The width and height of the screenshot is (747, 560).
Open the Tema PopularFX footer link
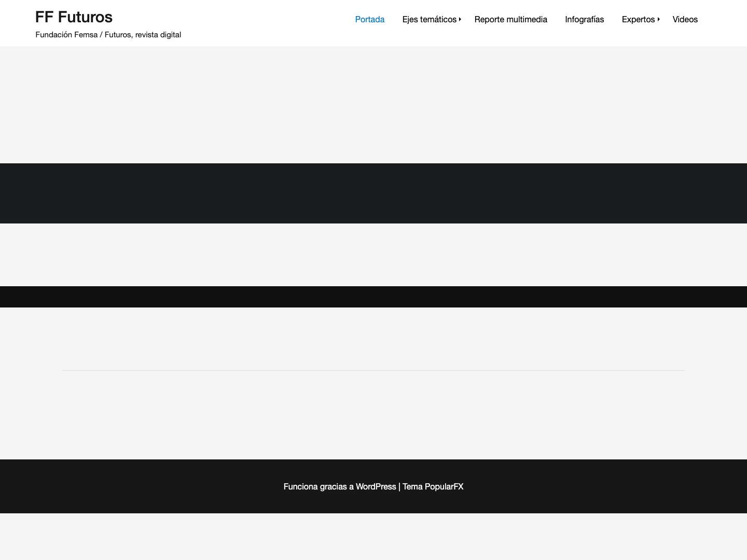[x=433, y=486]
